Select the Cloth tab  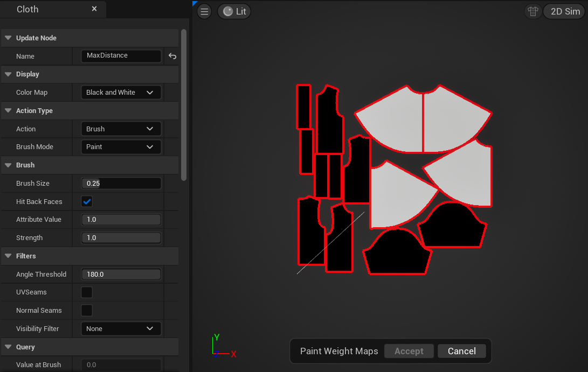(28, 9)
